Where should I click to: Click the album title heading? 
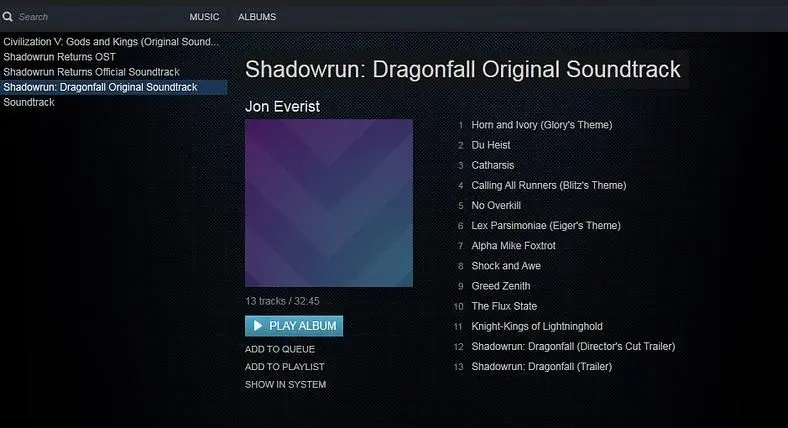tap(463, 69)
